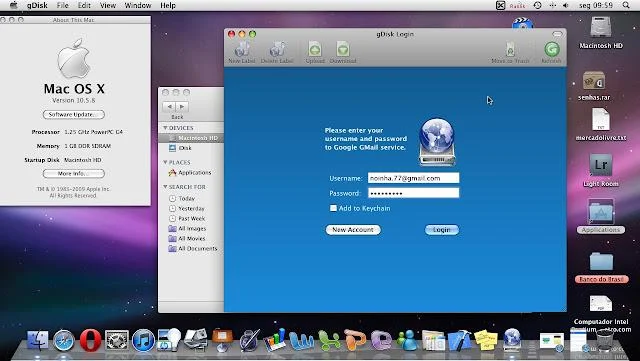640x361 pixels.
Task: Open Microsoft PowerPoint from the Dock
Action: pyautogui.click(x=355, y=341)
